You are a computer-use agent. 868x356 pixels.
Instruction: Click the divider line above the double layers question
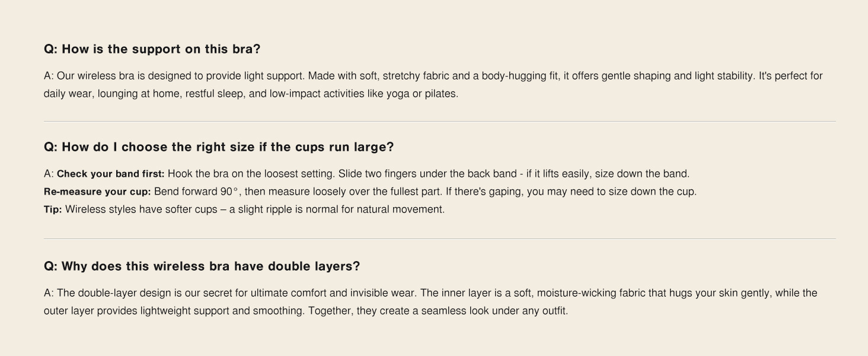pos(440,239)
